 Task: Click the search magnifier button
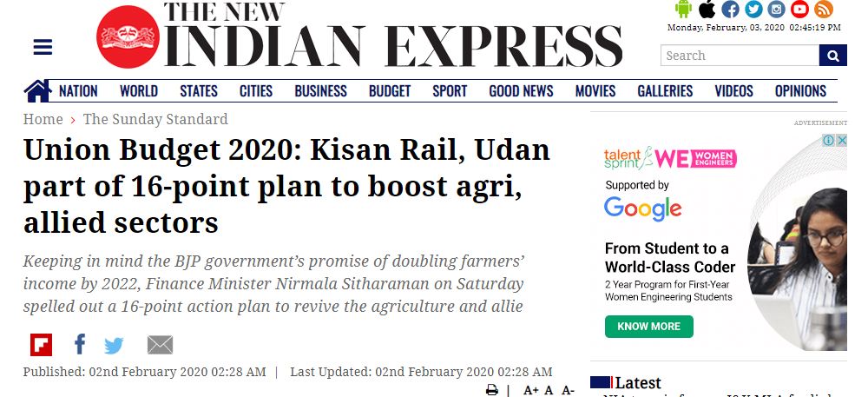pyautogui.click(x=833, y=56)
